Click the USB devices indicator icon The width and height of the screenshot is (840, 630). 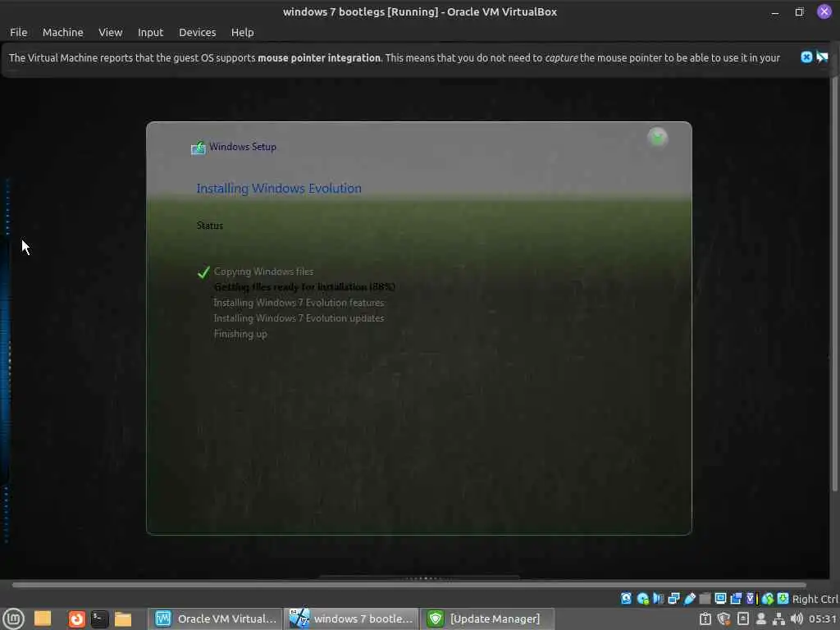point(689,598)
